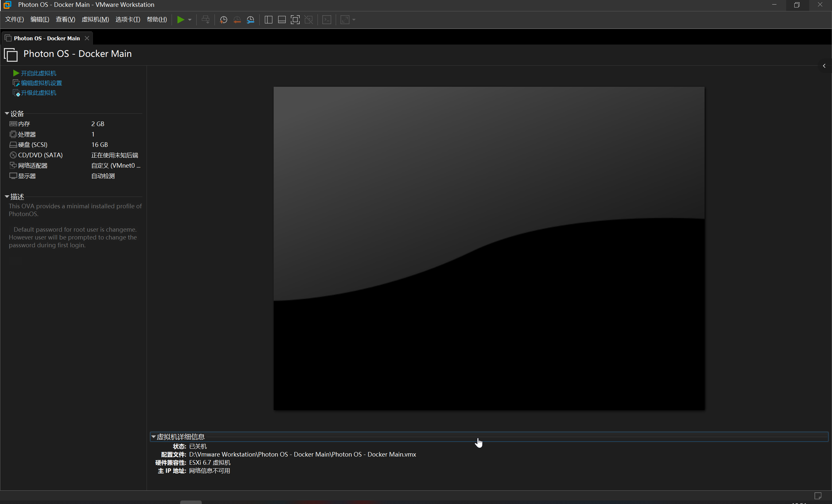The height and width of the screenshot is (504, 832).
Task: Click the stretch guest display icon
Action: coord(345,19)
